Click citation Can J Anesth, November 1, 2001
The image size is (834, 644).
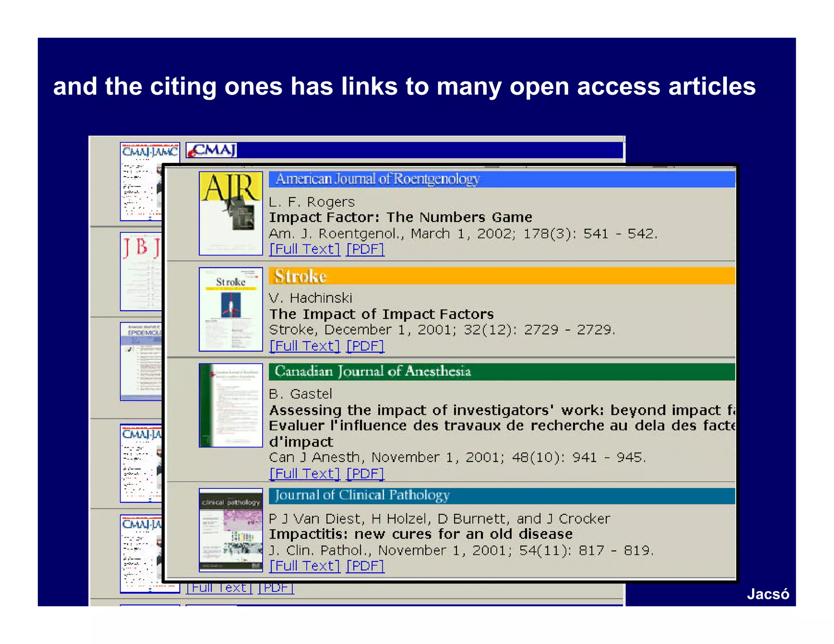[458, 458]
